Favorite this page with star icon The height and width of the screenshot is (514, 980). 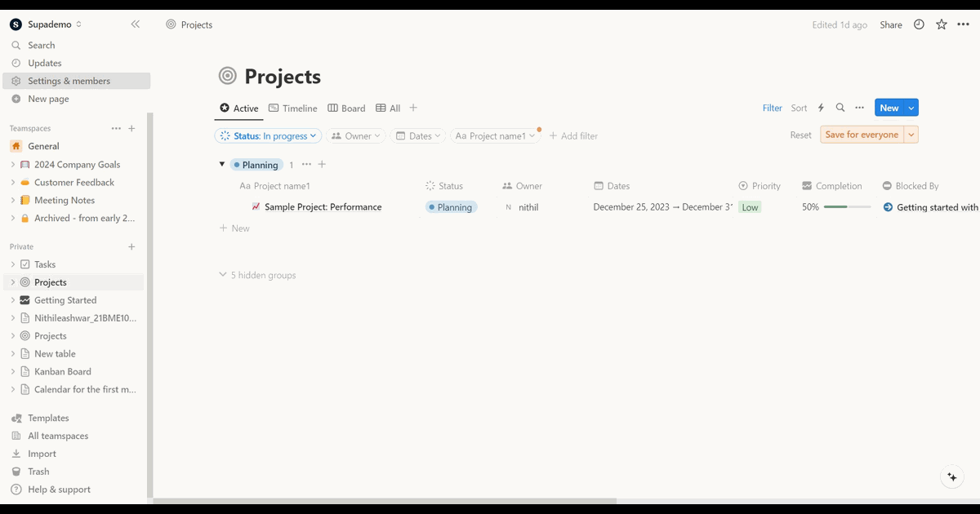pos(942,24)
